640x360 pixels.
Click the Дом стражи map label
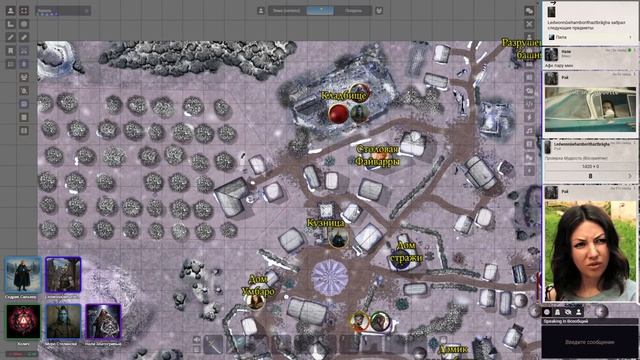[x=406, y=252]
